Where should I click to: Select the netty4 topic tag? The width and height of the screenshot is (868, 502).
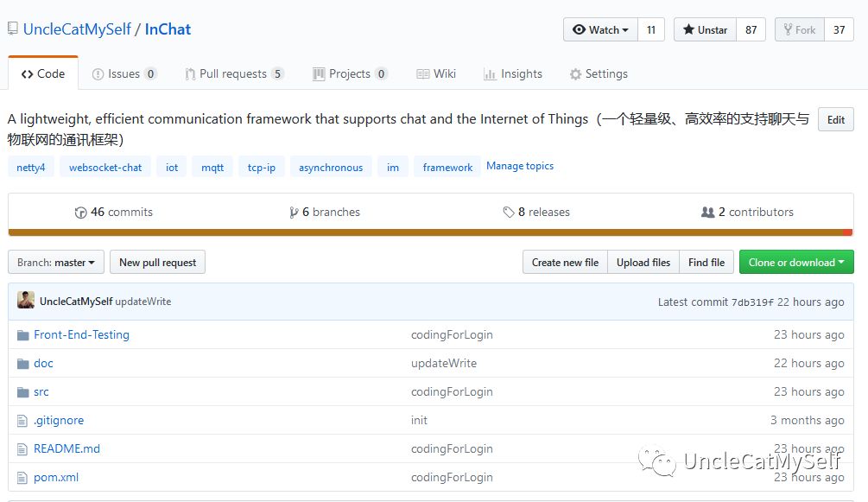[31, 168]
